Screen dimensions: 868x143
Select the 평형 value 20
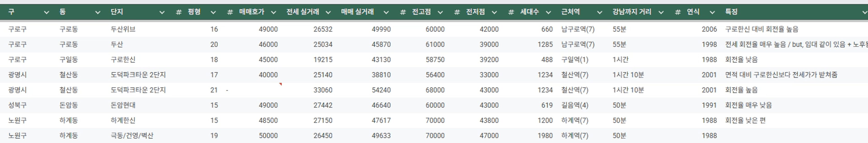pos(214,45)
